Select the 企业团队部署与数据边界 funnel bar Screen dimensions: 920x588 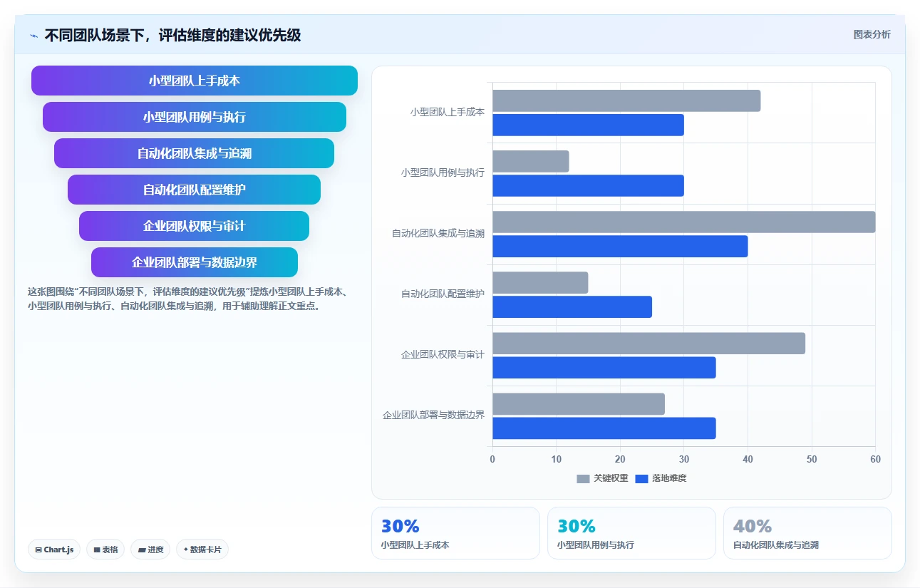point(195,262)
